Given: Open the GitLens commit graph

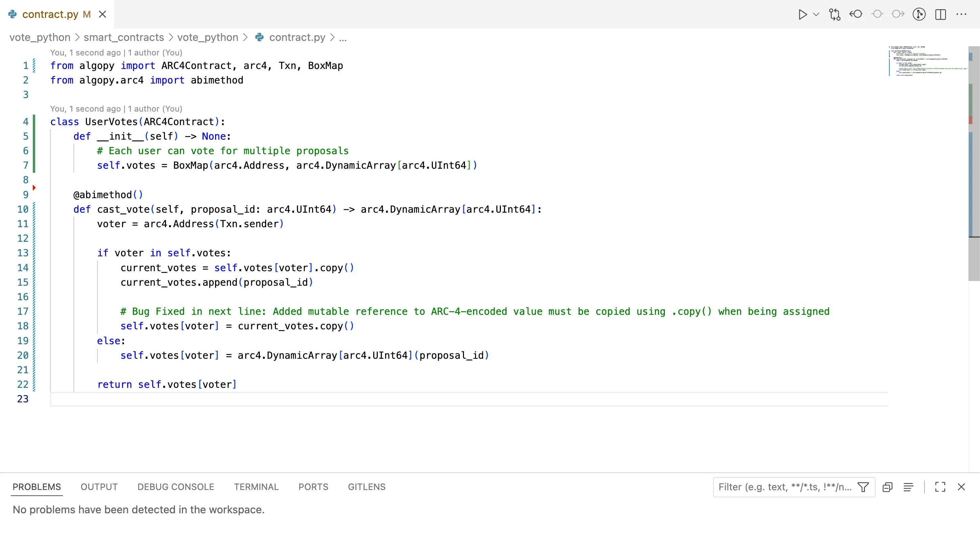Looking at the screenshot, I should 919,15.
